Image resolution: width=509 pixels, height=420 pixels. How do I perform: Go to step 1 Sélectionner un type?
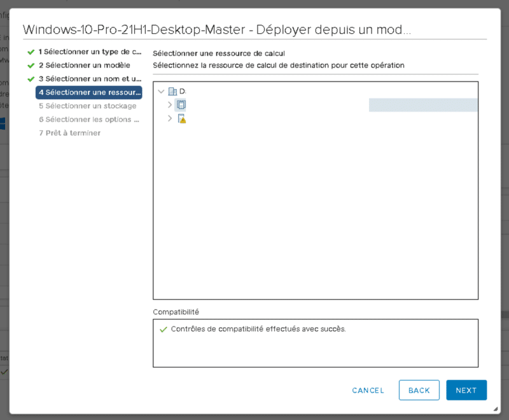click(x=89, y=52)
